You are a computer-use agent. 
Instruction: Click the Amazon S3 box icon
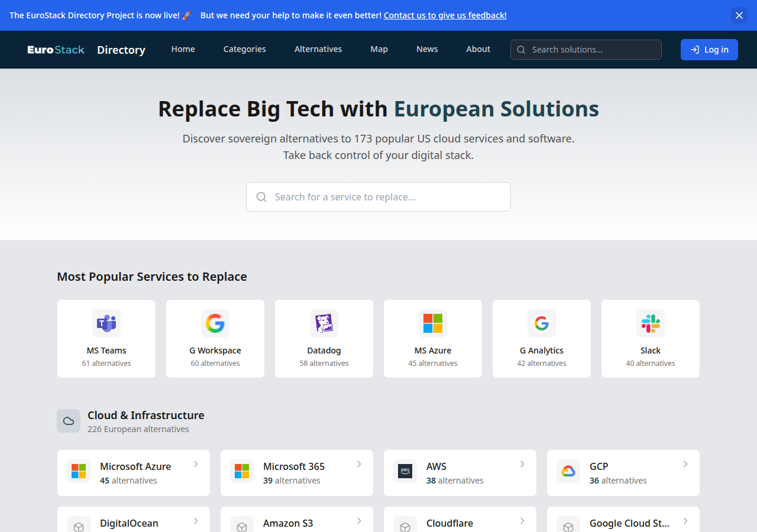(x=242, y=526)
